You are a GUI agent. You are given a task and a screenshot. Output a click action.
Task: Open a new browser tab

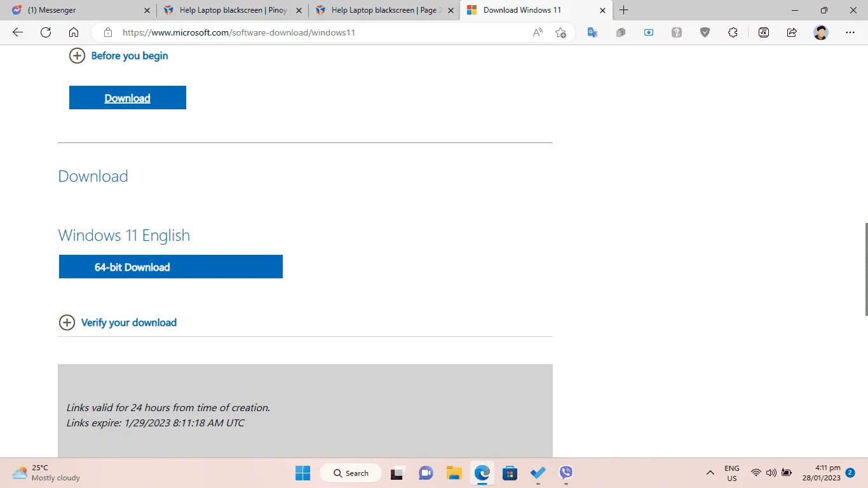tap(624, 10)
